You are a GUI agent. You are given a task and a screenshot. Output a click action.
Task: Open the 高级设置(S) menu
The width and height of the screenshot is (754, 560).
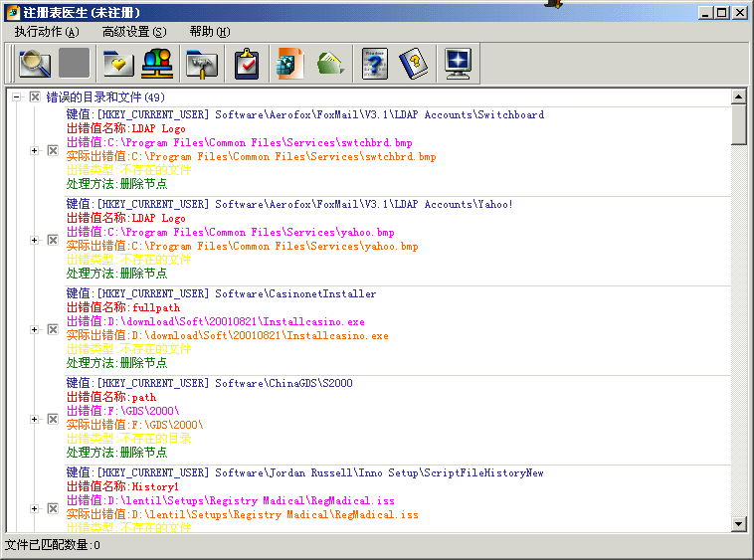134,32
